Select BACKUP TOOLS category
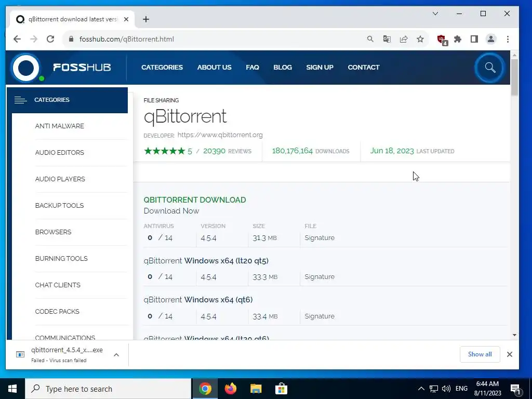532x399 pixels. click(x=59, y=205)
